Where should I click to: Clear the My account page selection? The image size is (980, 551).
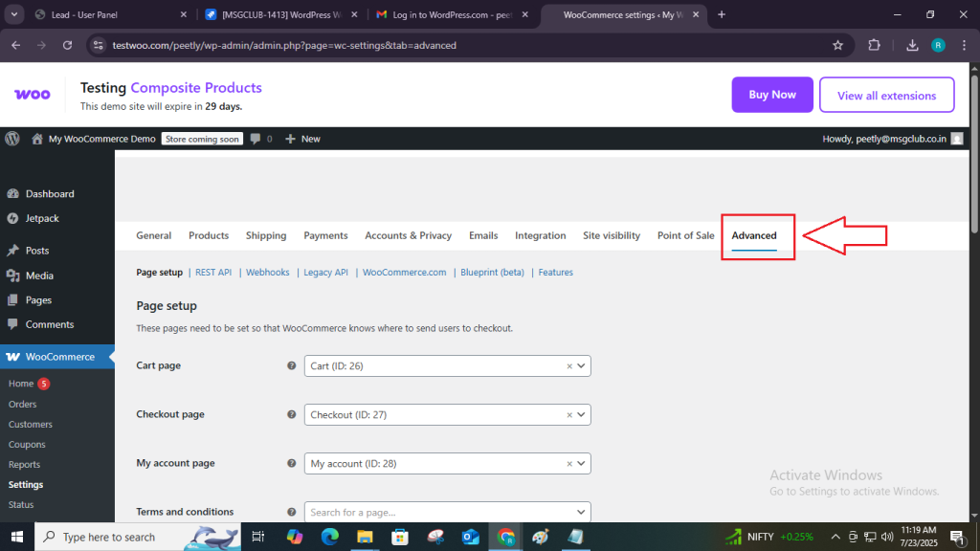coord(569,464)
